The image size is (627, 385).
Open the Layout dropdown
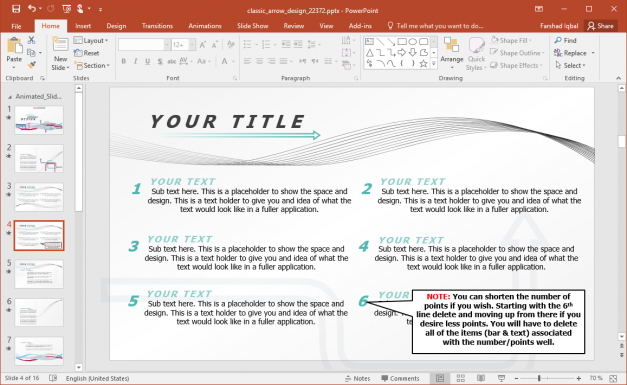[91, 40]
